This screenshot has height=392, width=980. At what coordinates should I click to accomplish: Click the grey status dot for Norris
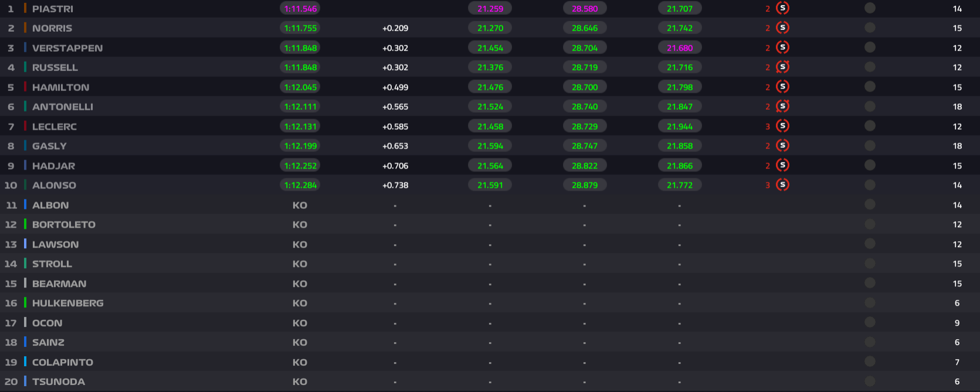pyautogui.click(x=870, y=28)
